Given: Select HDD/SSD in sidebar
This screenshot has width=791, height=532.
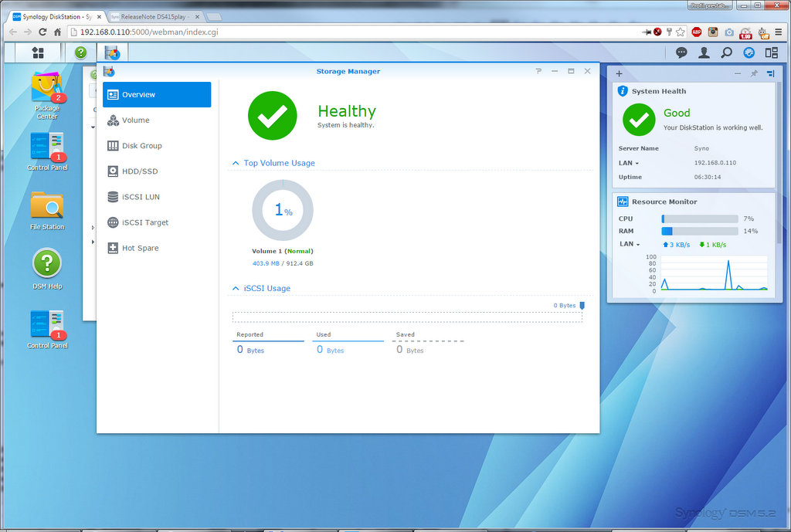Looking at the screenshot, I should [157, 171].
